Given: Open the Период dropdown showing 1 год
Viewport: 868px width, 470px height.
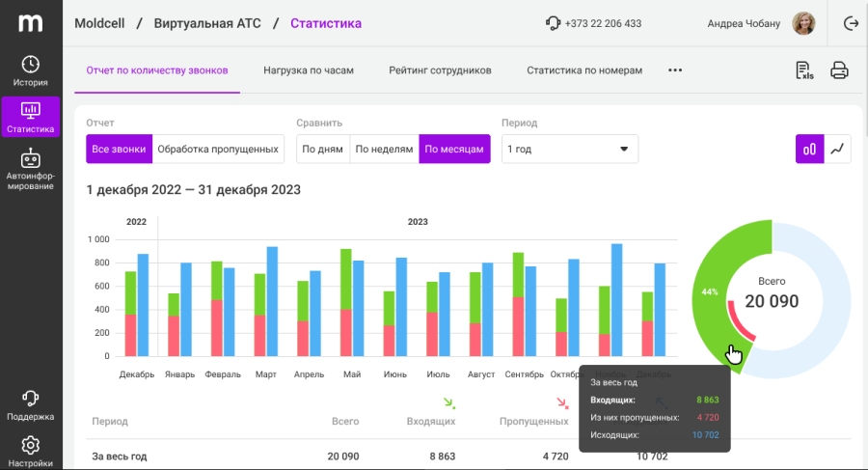Looking at the screenshot, I should tap(569, 150).
